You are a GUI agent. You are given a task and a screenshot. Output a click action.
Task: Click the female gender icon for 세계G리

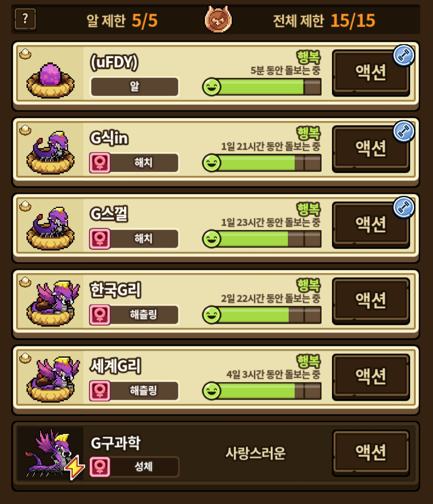pyautogui.click(x=100, y=391)
